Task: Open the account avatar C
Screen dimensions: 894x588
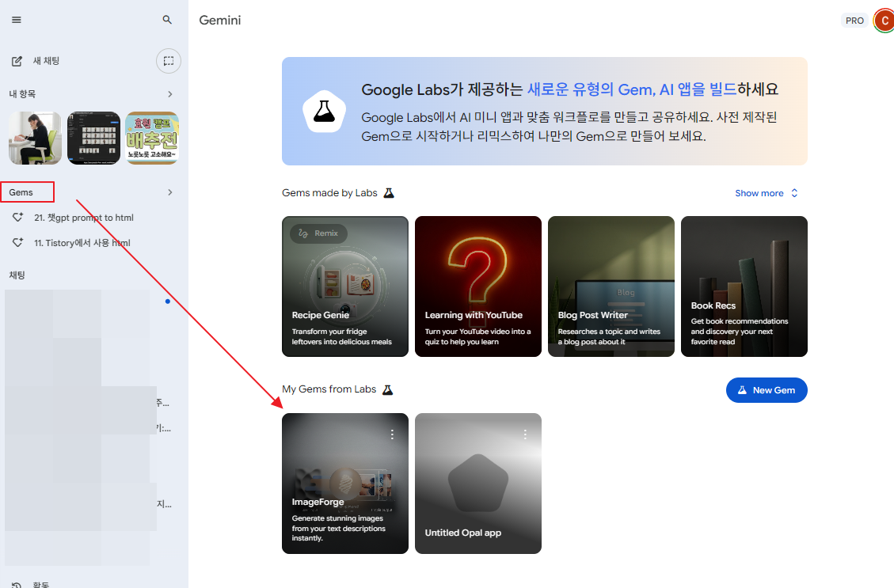Action: [884, 21]
